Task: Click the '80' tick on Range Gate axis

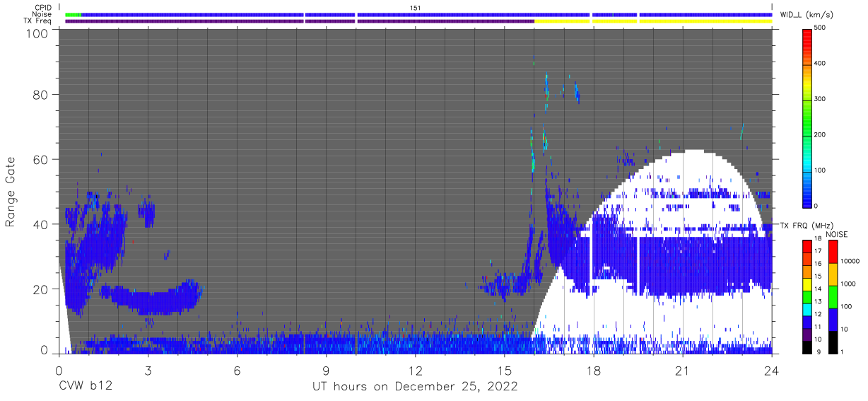Action: tap(41, 94)
